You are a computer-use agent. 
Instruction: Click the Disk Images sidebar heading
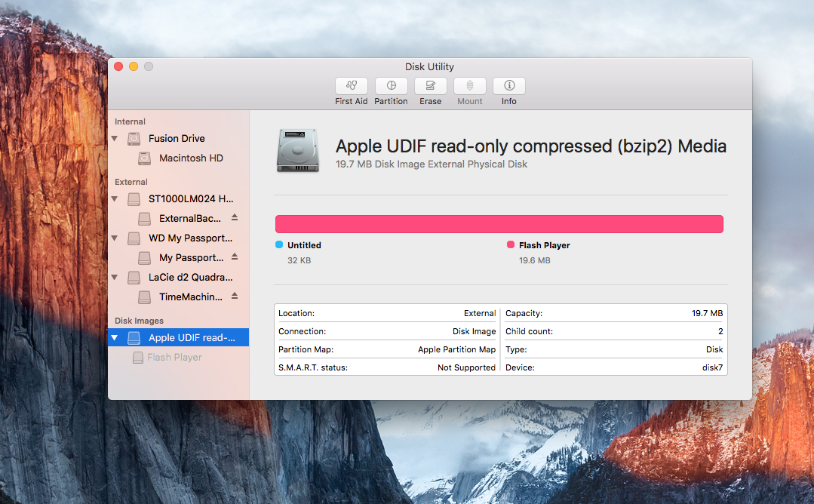click(139, 321)
